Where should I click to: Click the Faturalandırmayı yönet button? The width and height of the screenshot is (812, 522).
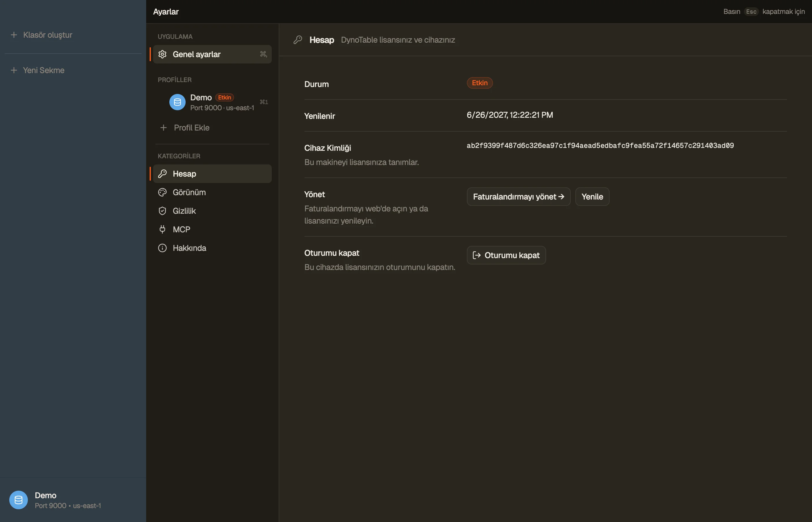(519, 197)
